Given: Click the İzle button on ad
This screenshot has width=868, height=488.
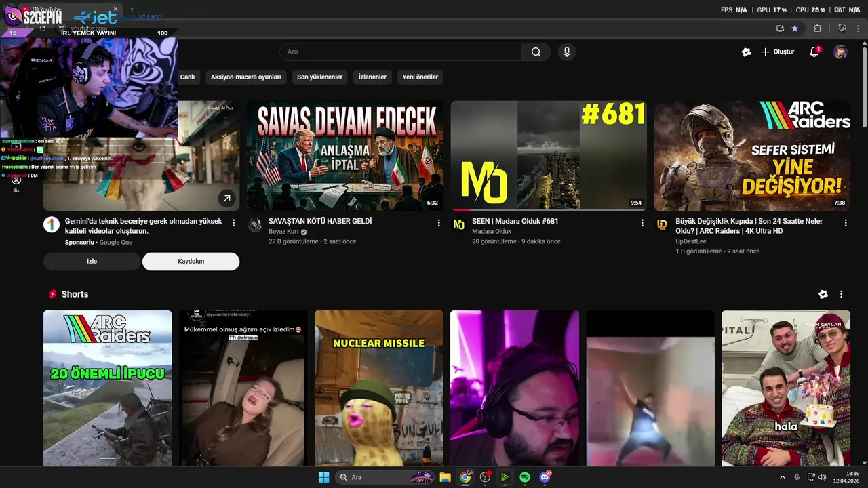Looking at the screenshot, I should pos(92,261).
